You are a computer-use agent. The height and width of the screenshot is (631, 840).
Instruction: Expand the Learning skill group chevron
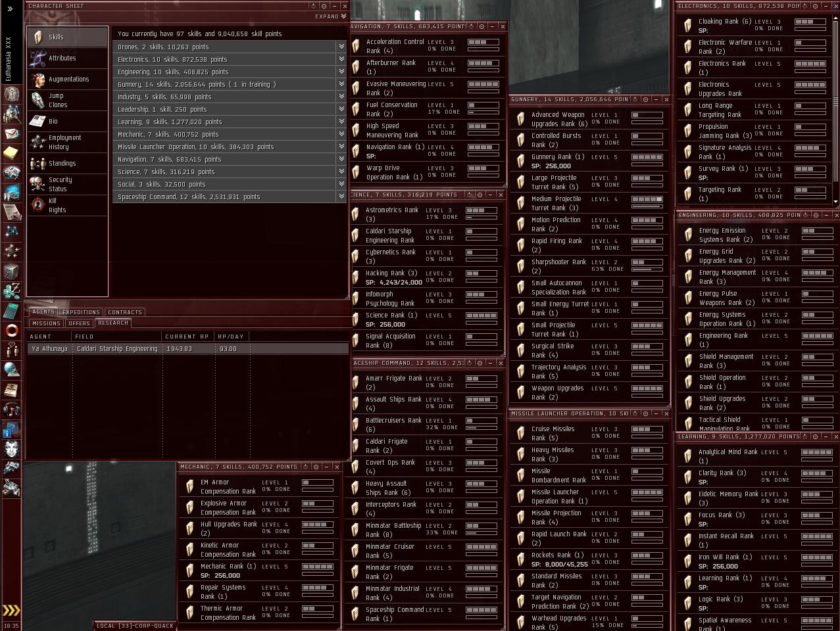(341, 122)
